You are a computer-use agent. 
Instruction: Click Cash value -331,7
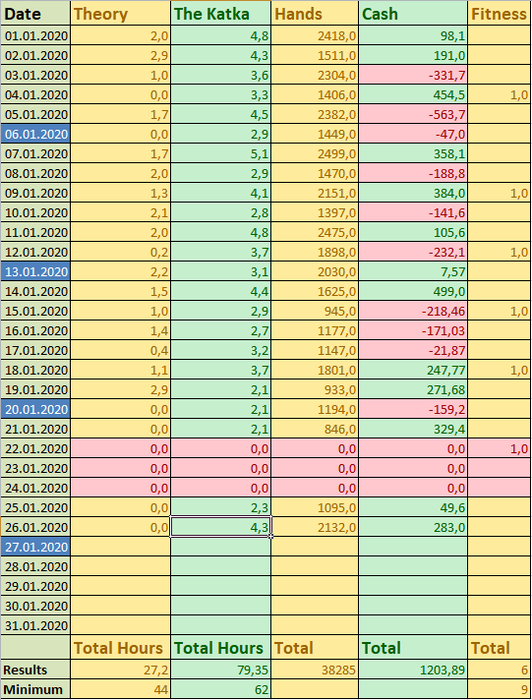[413, 75]
